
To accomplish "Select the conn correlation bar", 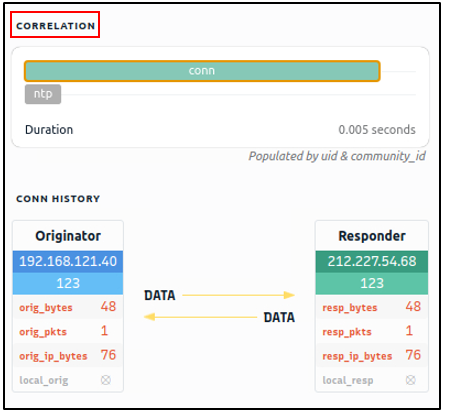I will [202, 71].
